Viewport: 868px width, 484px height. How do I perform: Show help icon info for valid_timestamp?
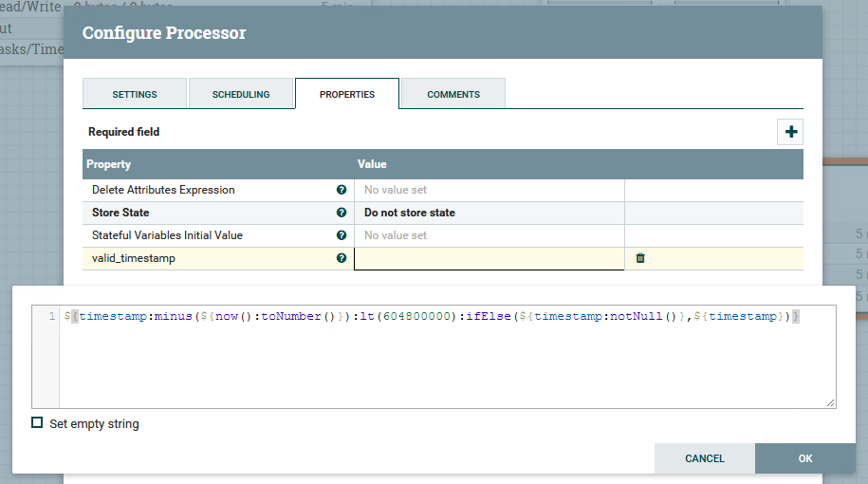tap(342, 258)
